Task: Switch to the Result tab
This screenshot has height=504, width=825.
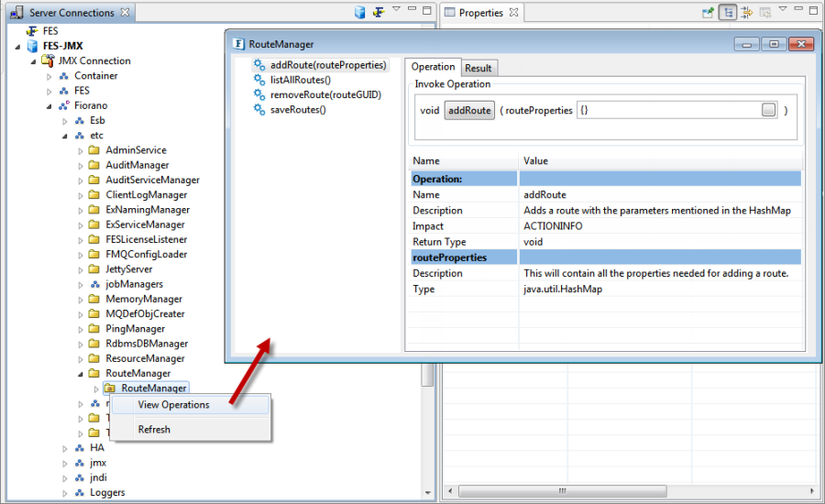Action: coord(478,68)
